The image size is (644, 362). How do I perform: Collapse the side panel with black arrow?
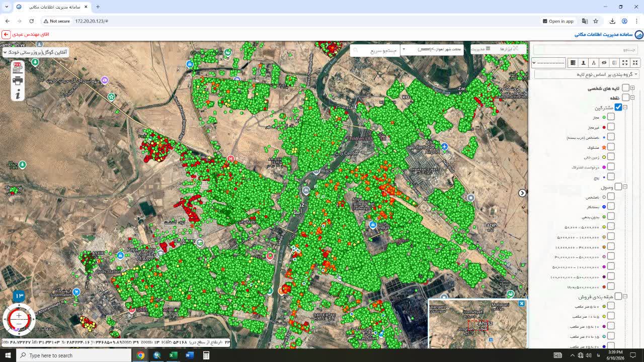click(522, 193)
